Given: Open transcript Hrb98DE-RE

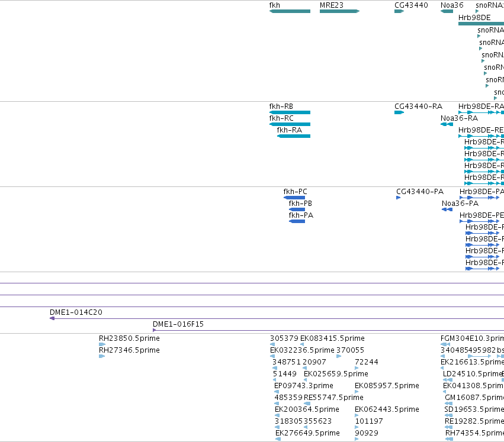Looking at the screenshot, I should (481, 136).
